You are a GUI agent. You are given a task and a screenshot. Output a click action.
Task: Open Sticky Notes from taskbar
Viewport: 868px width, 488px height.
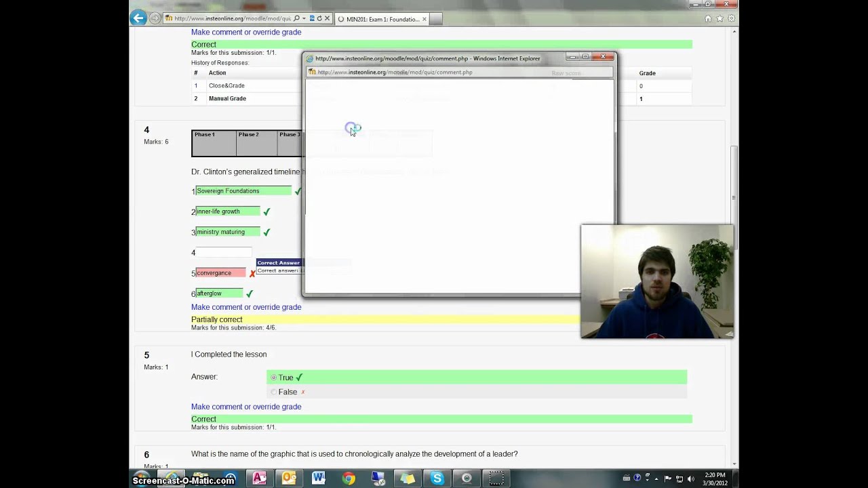[x=408, y=479]
